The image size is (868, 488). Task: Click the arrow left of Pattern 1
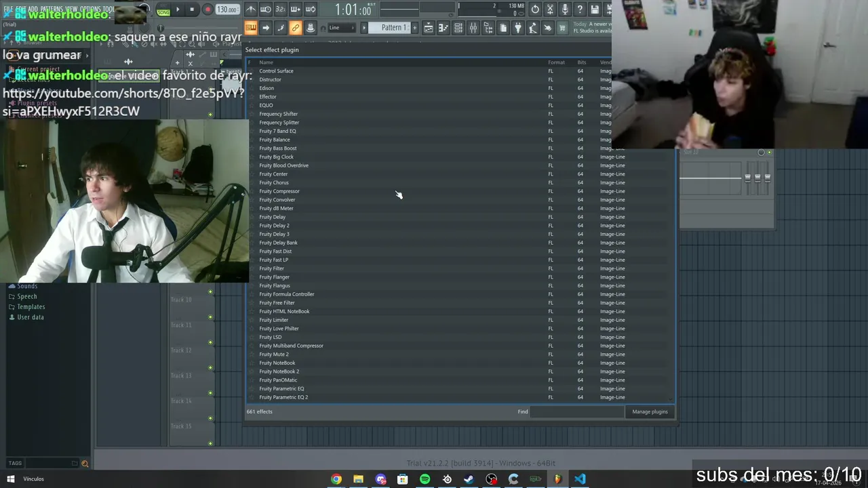point(364,28)
